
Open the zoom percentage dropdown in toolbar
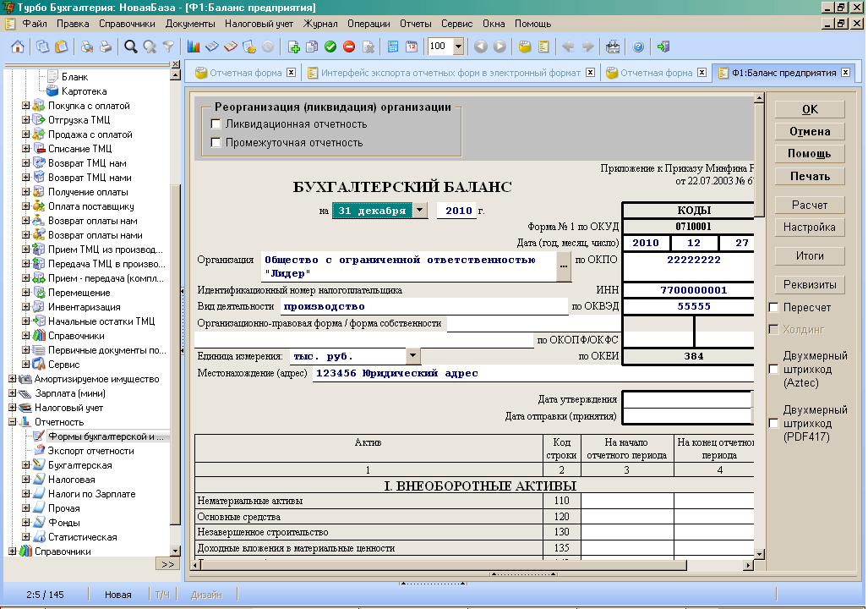click(x=458, y=47)
